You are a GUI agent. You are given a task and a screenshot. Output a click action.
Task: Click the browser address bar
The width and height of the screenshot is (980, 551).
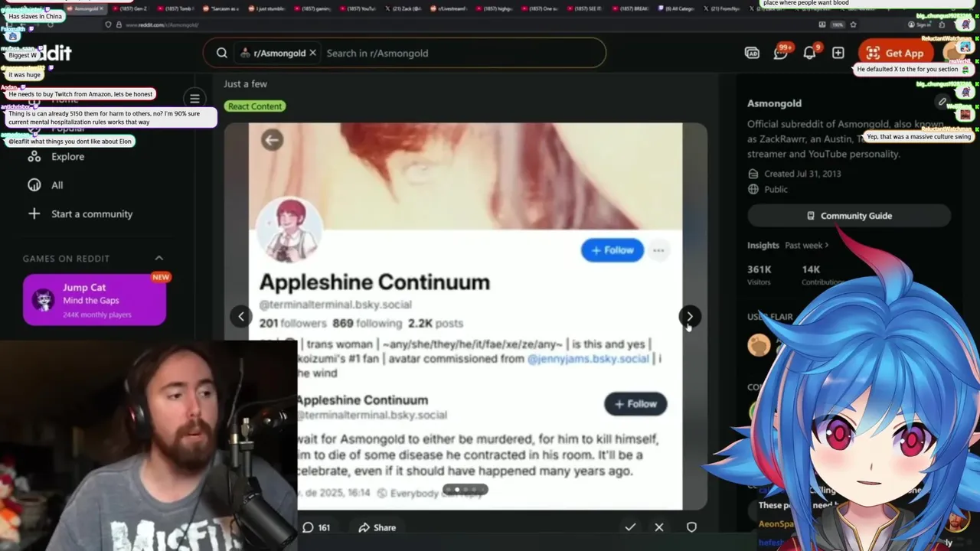point(459,24)
